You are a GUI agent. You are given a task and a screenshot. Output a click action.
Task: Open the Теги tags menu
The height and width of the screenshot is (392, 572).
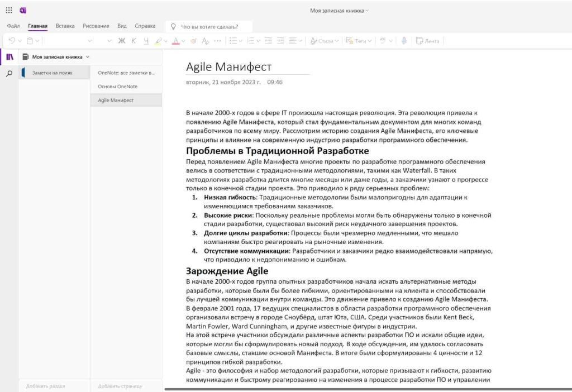[x=359, y=41]
